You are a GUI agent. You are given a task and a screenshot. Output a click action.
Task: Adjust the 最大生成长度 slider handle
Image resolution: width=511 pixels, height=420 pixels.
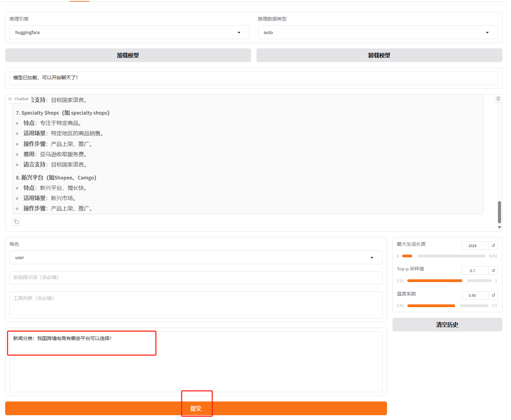415,256
